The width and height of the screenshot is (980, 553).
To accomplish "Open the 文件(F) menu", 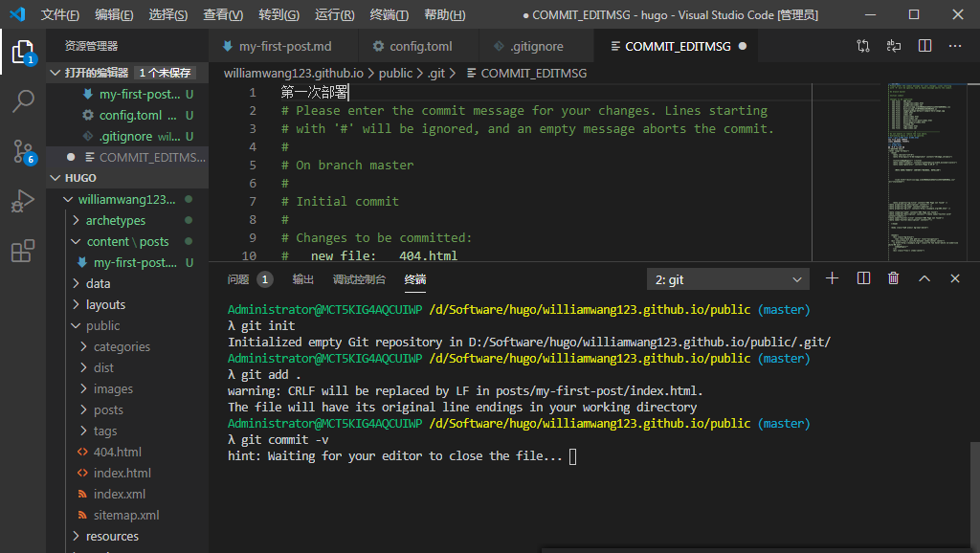I will pyautogui.click(x=60, y=14).
